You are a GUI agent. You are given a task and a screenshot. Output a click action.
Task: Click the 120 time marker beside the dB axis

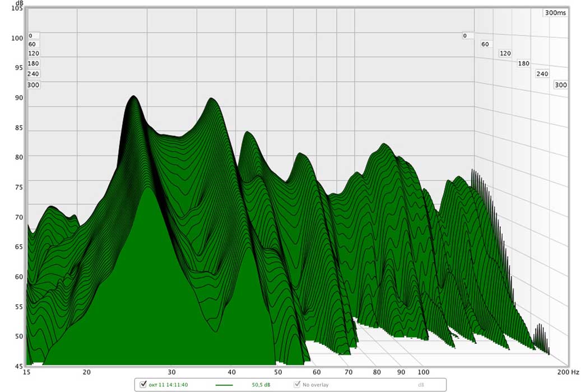33,54
